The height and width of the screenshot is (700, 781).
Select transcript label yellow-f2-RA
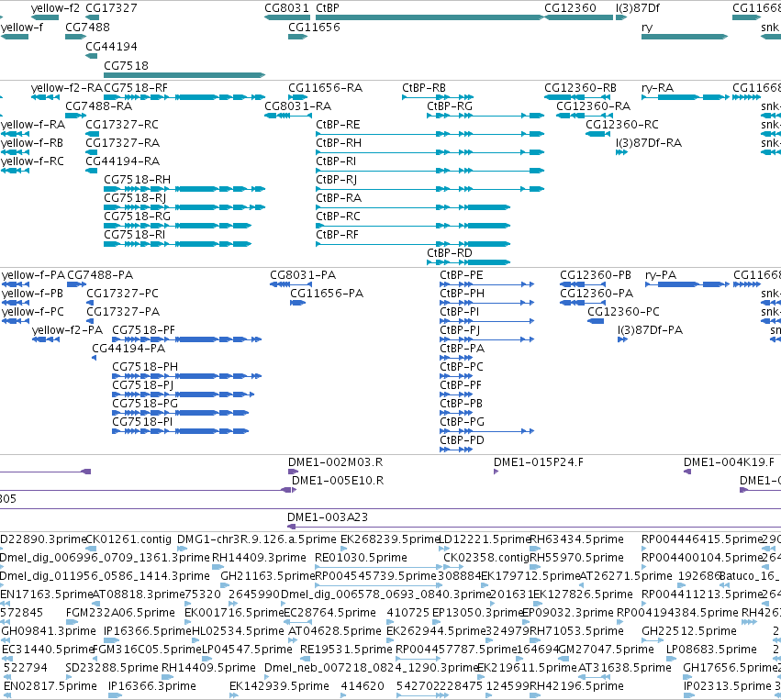point(67,88)
